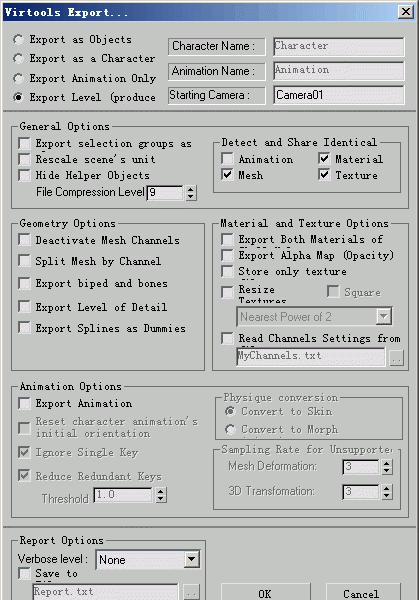Enable Hide Helper Objects checkbox
The image size is (419, 600).
click(x=24, y=175)
